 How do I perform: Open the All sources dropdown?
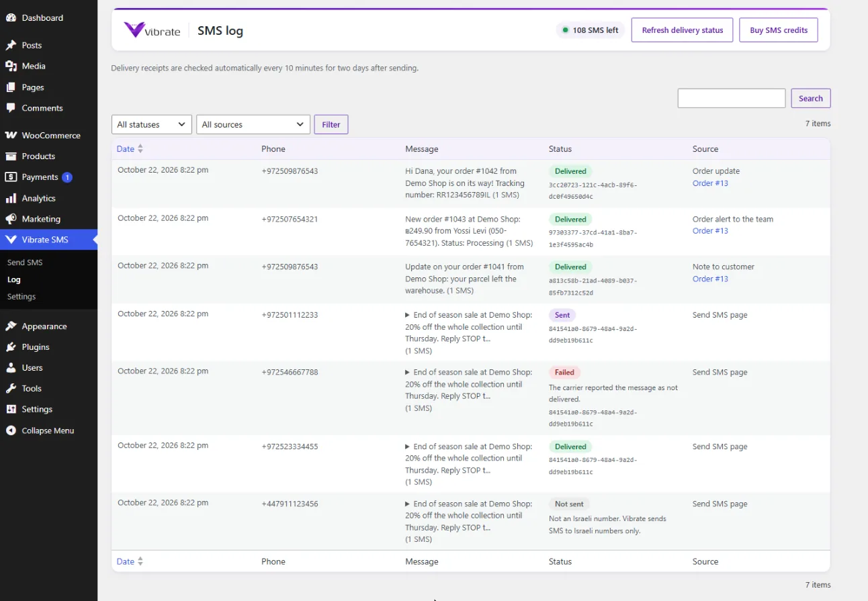click(x=253, y=125)
